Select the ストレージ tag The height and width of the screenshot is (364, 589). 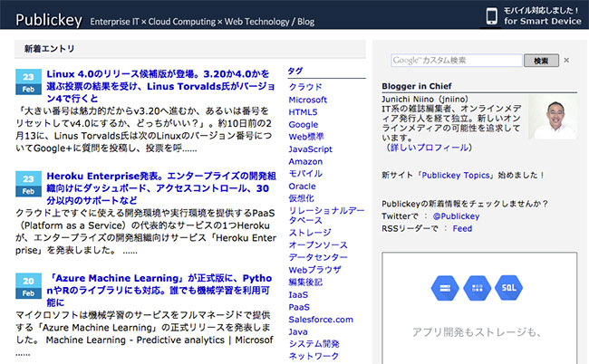[x=310, y=233]
